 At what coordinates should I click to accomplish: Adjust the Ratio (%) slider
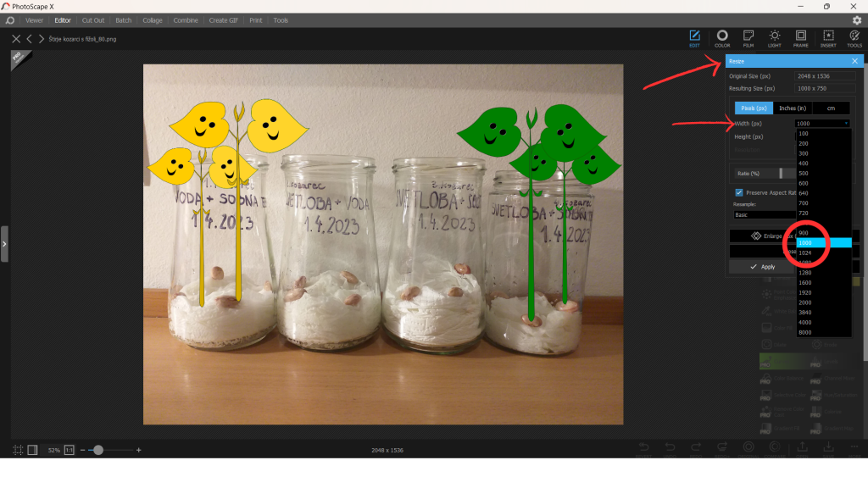781,173
